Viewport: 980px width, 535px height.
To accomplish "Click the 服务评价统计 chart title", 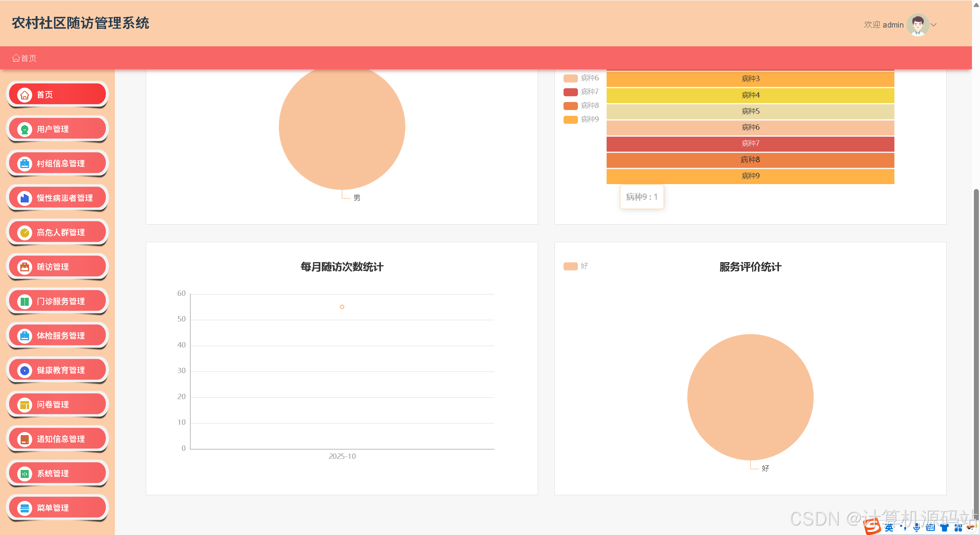I will pyautogui.click(x=750, y=267).
